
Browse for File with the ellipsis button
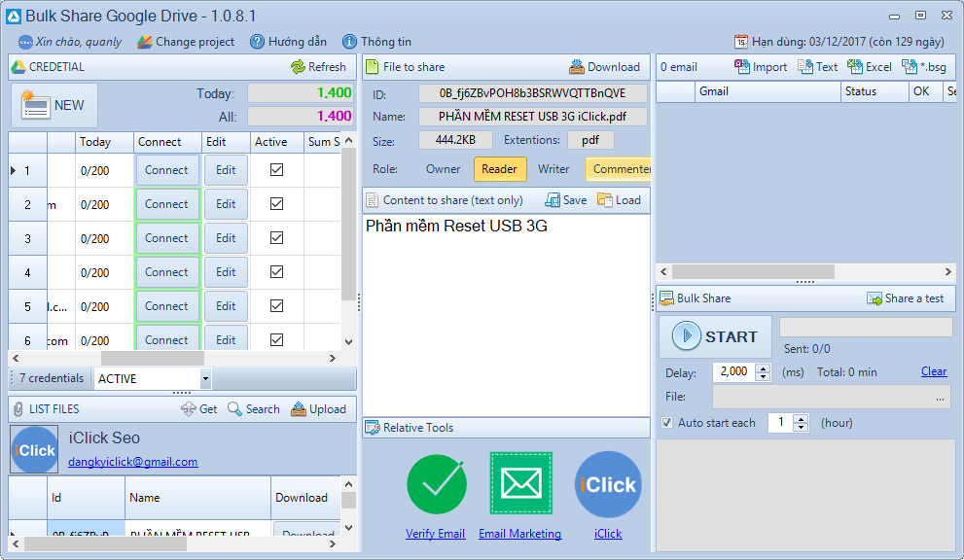pos(940,397)
